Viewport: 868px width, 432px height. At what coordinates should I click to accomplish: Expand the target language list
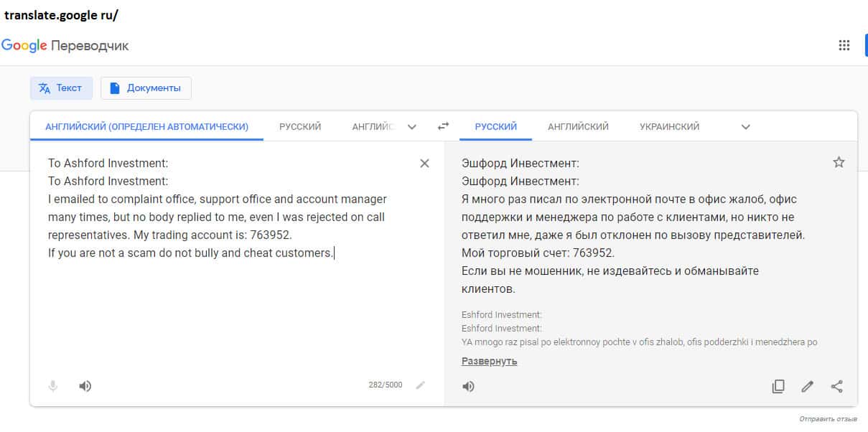[745, 127]
